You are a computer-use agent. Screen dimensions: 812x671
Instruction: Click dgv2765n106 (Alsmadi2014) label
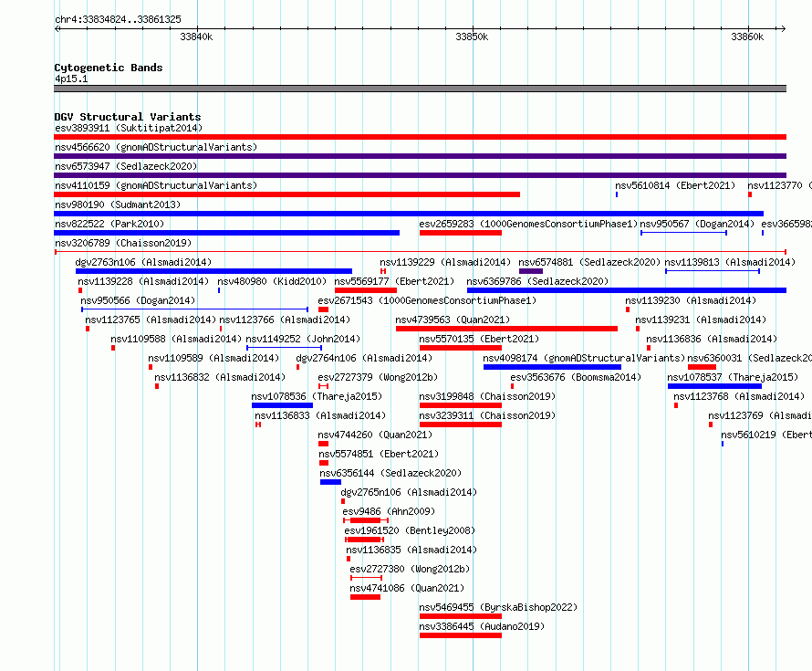coord(409,492)
